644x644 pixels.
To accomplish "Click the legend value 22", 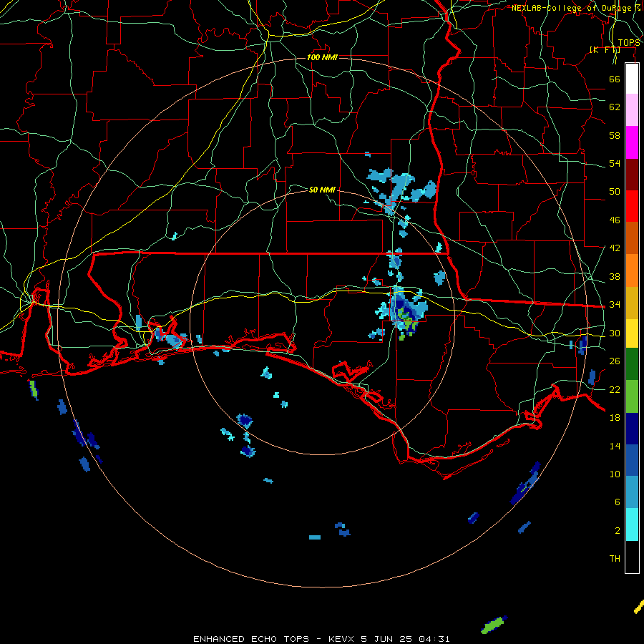I will pos(615,389).
